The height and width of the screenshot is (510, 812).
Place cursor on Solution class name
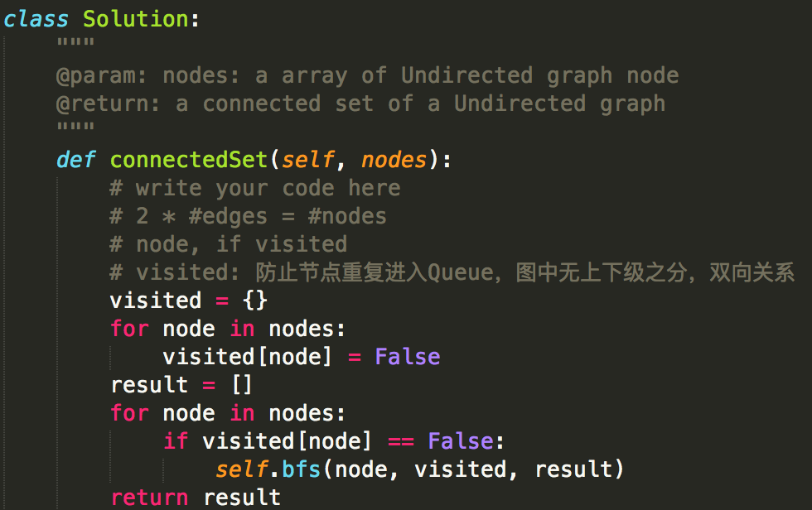click(x=136, y=20)
